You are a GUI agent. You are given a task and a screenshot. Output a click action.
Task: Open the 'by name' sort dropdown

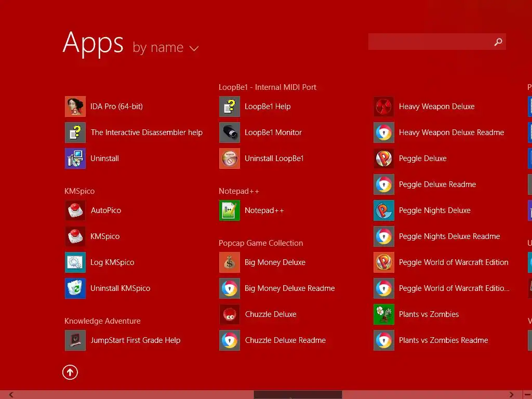tap(165, 48)
